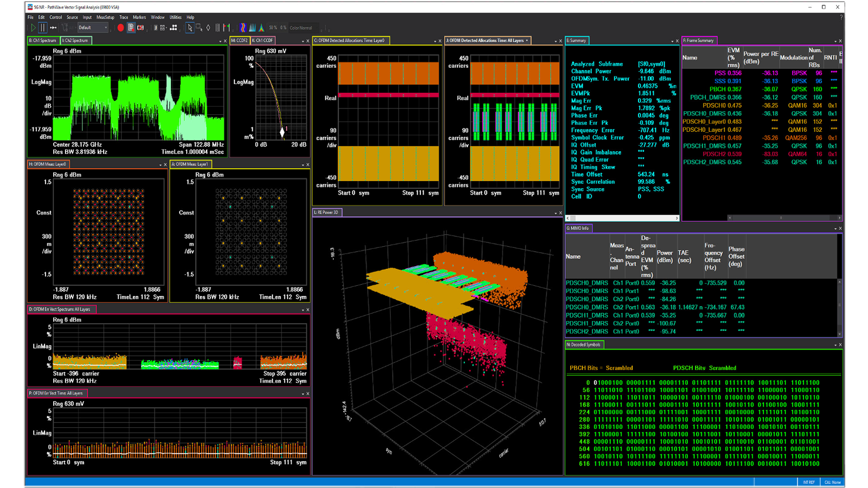Open the Summary panel options arrow
Viewport: 868px width, 488px height.
(x=672, y=41)
